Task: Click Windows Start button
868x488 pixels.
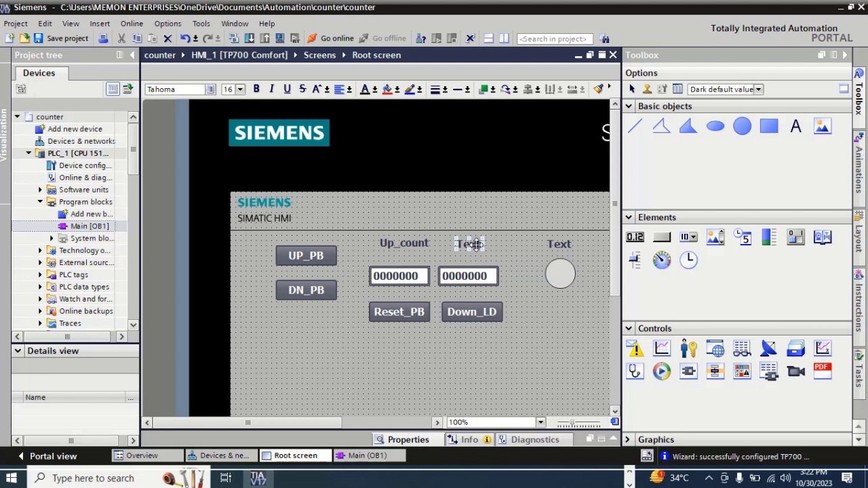Action: [x=12, y=479]
